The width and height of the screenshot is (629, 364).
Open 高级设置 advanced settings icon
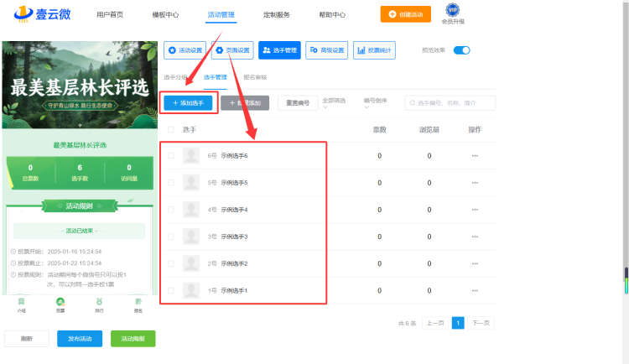[314, 50]
